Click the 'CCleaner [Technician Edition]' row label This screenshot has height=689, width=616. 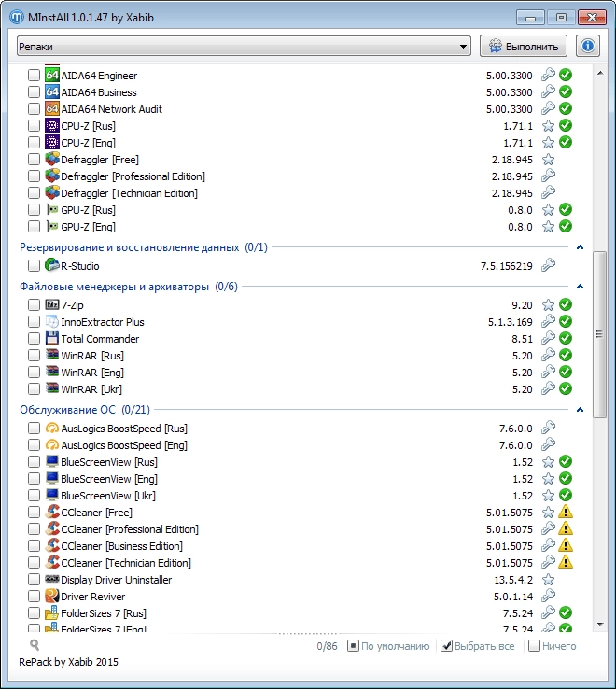tap(126, 563)
